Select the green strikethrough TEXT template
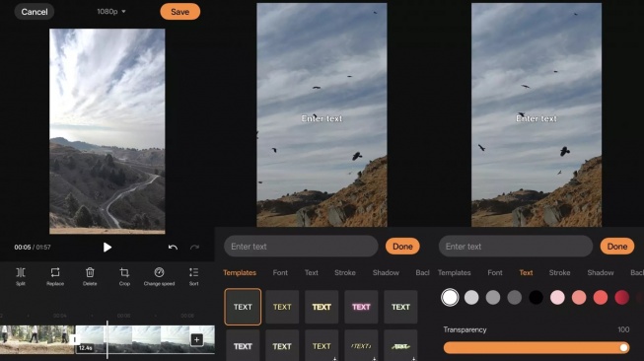This screenshot has height=361, width=644. [x=400, y=346]
